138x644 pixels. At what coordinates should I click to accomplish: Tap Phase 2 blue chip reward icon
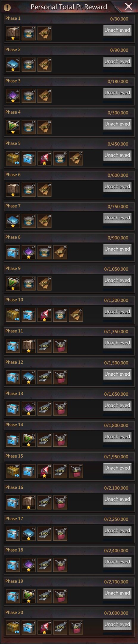point(13,65)
